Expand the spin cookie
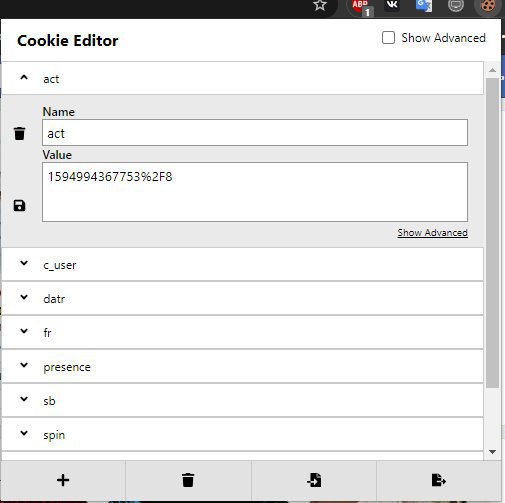 click(24, 433)
